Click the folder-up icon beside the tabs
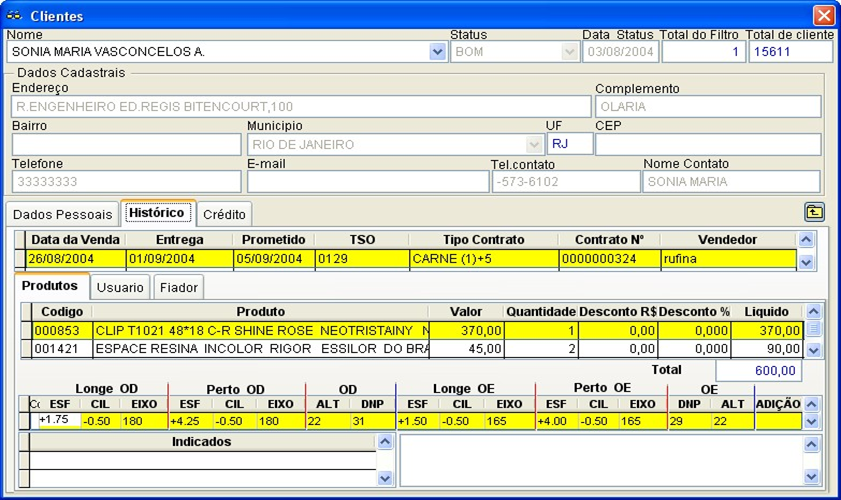The image size is (841, 500). 814,212
